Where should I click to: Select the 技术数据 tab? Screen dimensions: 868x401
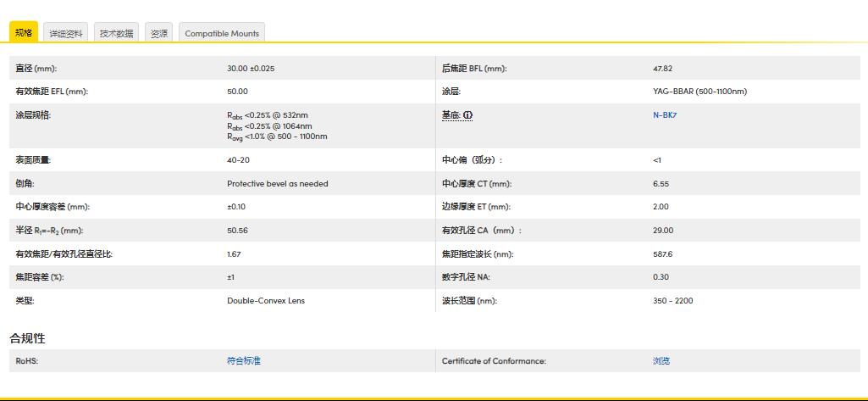point(116,33)
